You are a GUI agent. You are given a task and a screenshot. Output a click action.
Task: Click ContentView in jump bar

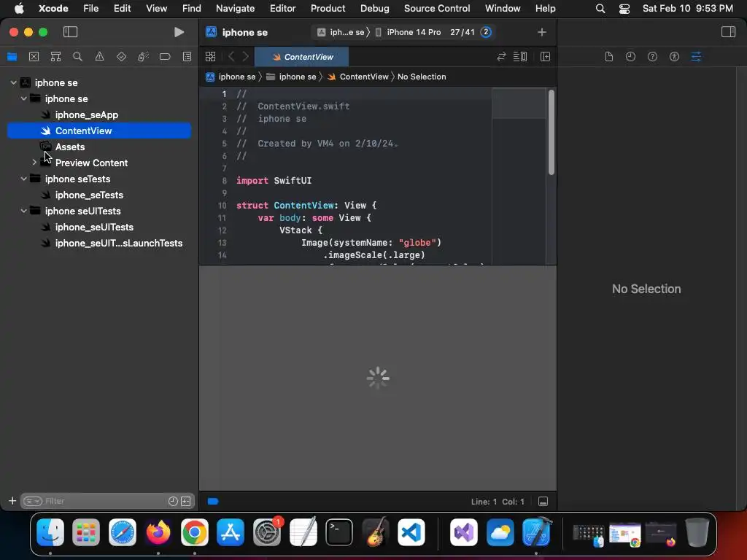coord(357,77)
